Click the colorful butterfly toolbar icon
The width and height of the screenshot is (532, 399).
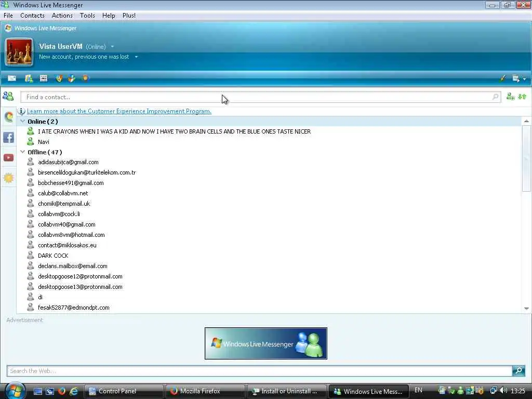point(72,78)
